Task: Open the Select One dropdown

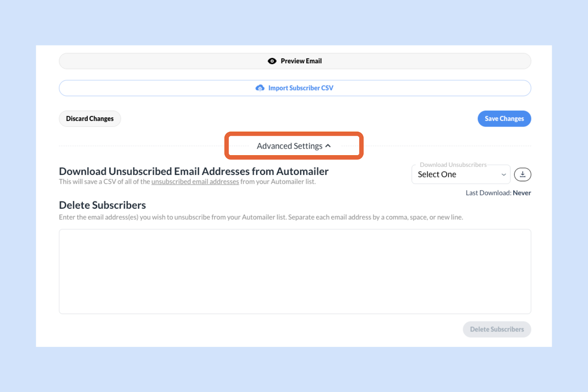Action: (460, 175)
